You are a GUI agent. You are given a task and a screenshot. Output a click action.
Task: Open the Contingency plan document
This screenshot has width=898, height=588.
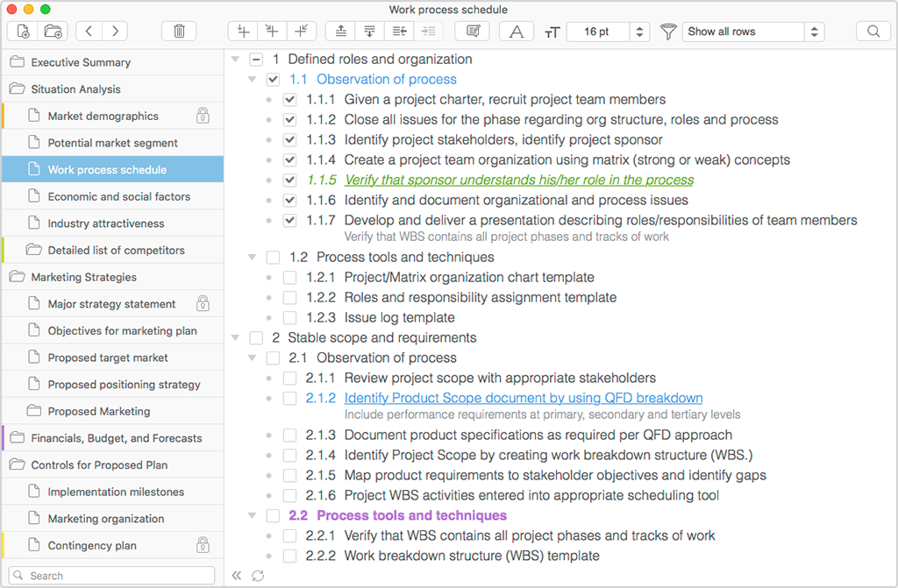click(x=91, y=546)
